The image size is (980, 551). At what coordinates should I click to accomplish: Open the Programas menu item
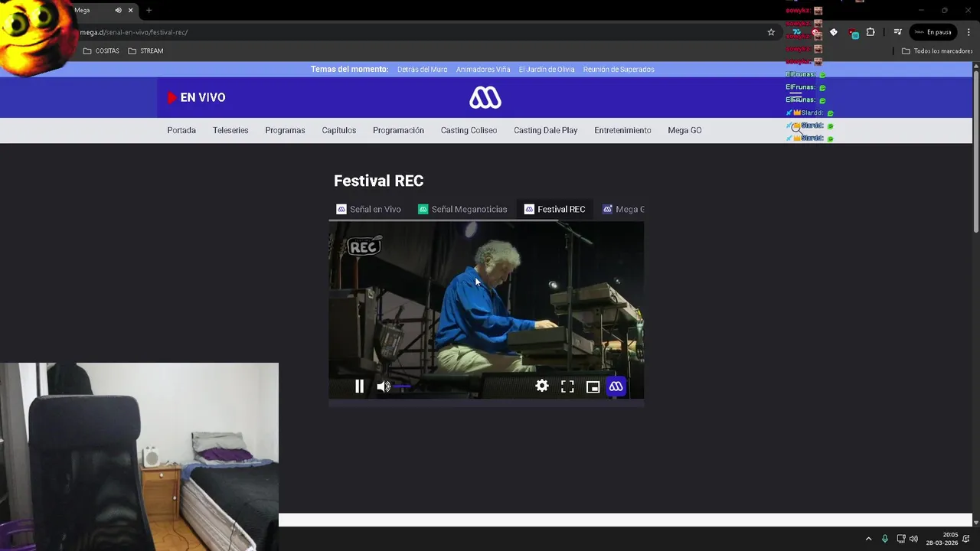[285, 130]
